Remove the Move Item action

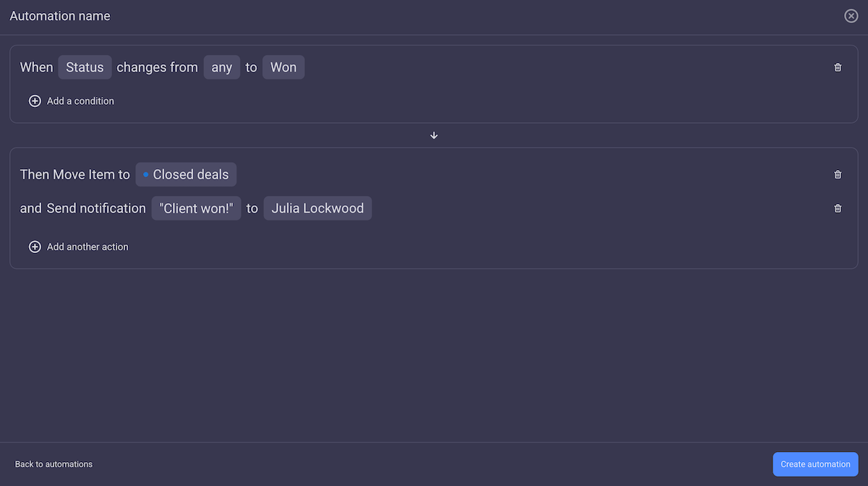pyautogui.click(x=838, y=174)
